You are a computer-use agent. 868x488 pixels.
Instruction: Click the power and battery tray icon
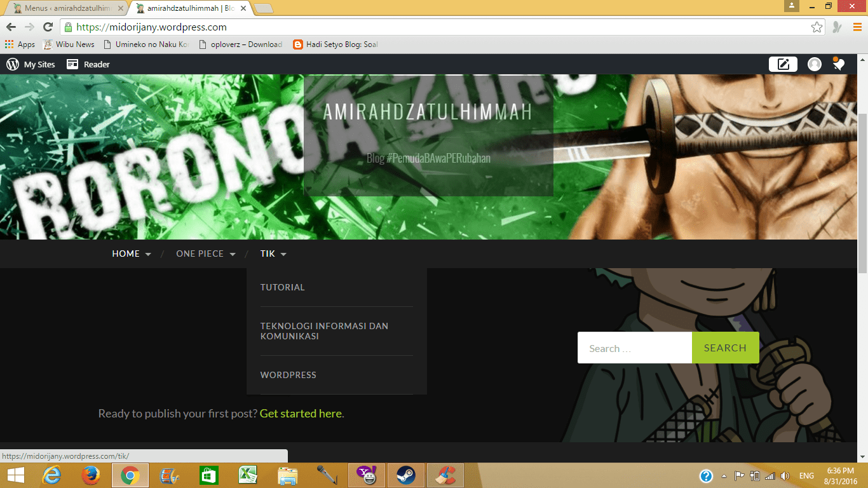click(755, 476)
